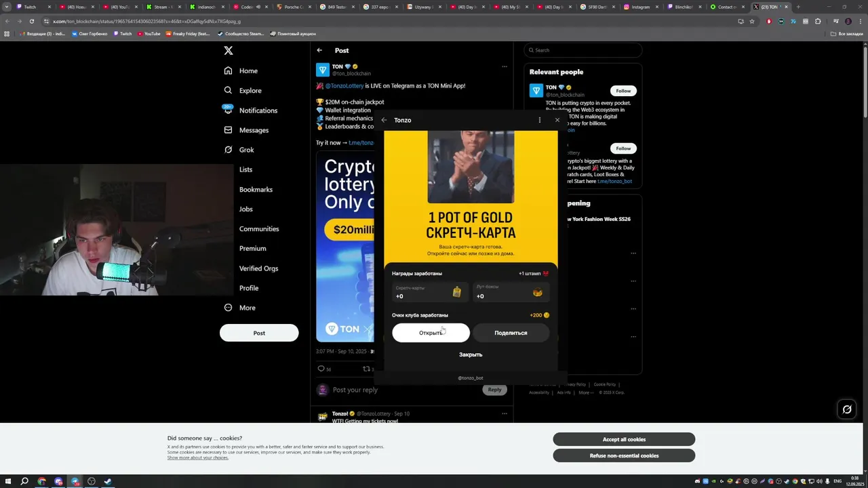Screen dimensions: 868x488
Task: Click the Поделиться button
Action: point(511,333)
